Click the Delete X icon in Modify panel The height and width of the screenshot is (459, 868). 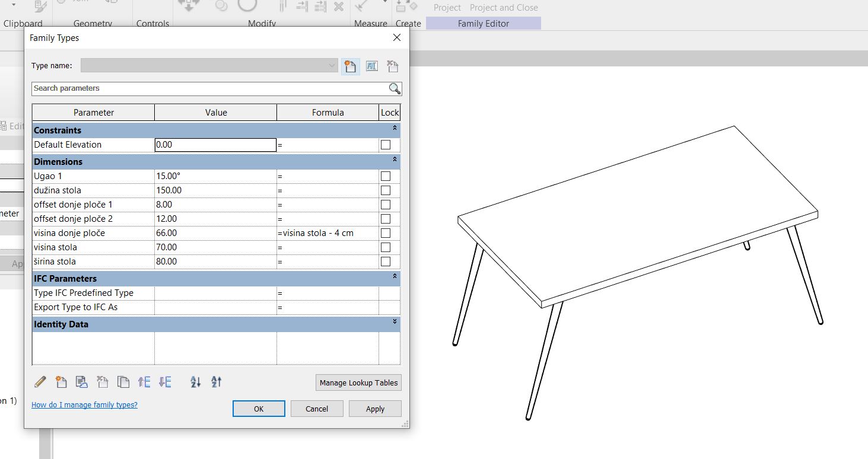[339, 7]
